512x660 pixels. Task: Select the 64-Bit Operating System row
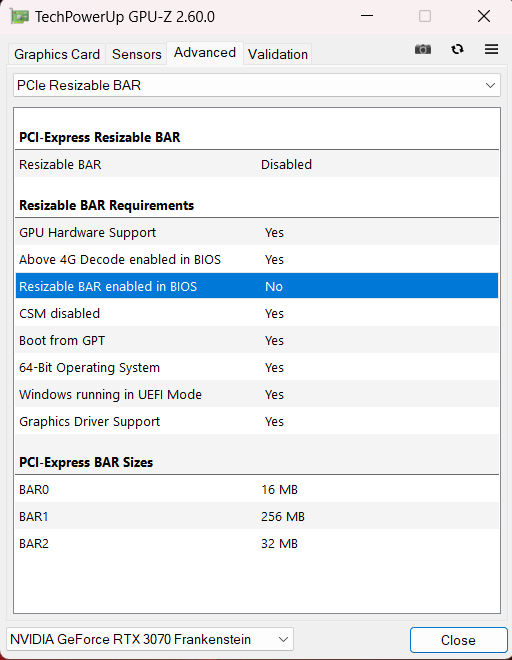click(257, 367)
